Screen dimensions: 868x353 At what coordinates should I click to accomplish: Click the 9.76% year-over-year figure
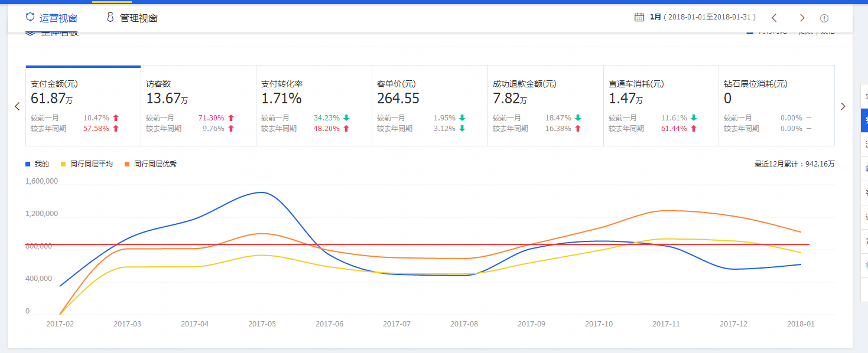coord(213,128)
